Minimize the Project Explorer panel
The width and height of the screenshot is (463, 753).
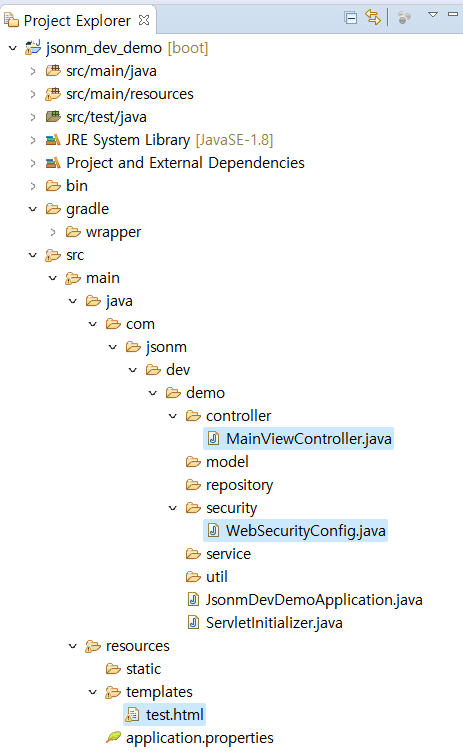pyautogui.click(x=453, y=14)
